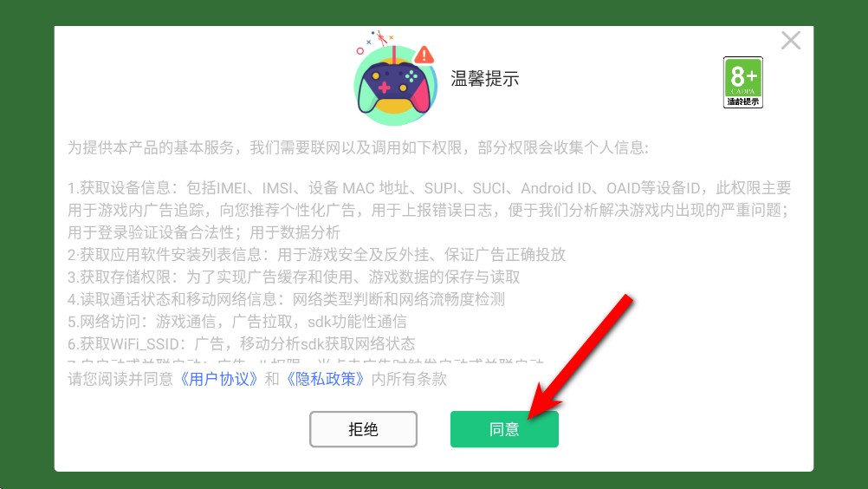This screenshot has height=489, width=868.
Task: Click the intro sentence starting 为提供本产品的基本服务
Action: 358,147
